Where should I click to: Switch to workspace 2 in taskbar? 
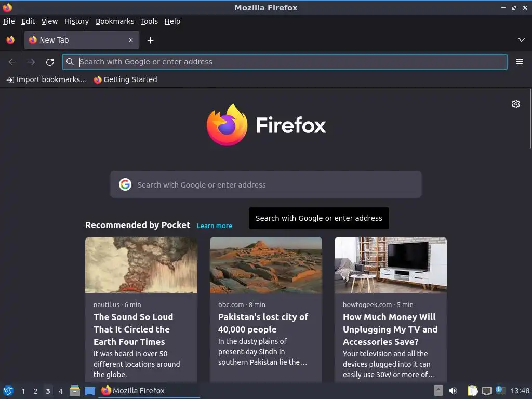pyautogui.click(x=36, y=391)
